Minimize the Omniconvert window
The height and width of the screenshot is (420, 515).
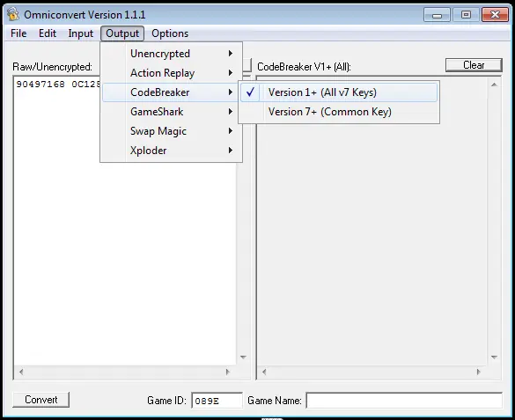pyautogui.click(x=437, y=15)
